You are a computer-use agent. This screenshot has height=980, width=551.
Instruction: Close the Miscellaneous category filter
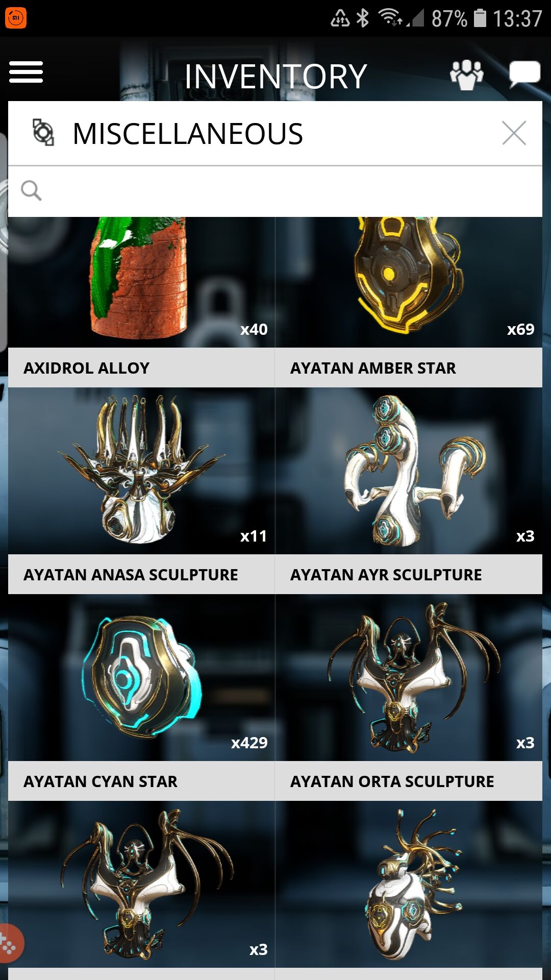pos(514,133)
